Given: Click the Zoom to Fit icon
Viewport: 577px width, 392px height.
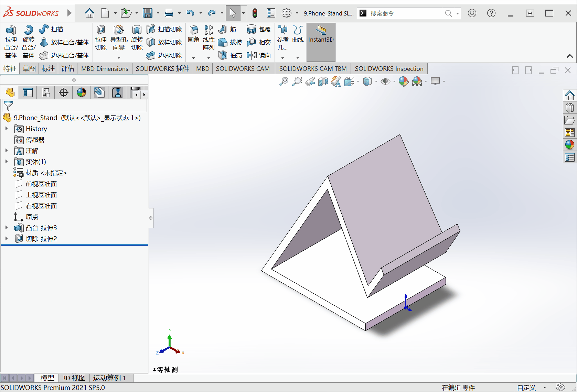Looking at the screenshot, I should [284, 81].
